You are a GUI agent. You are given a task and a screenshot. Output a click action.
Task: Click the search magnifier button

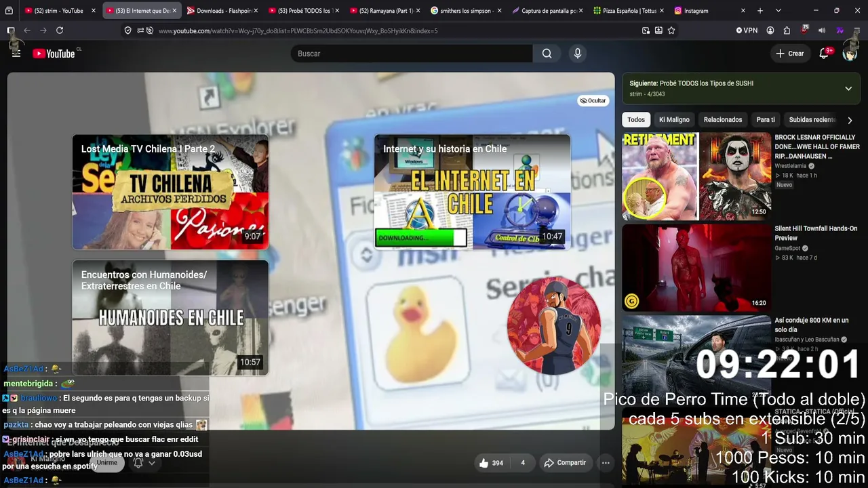tap(547, 54)
